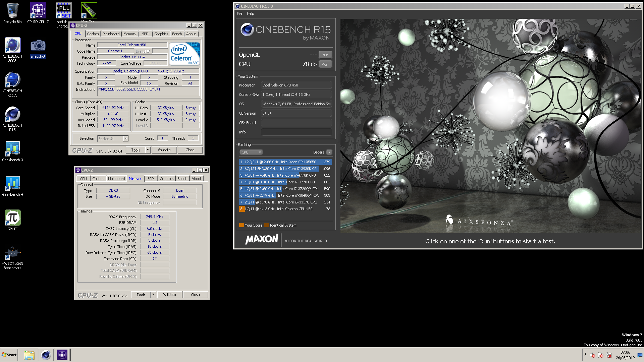The width and height of the screenshot is (644, 362).
Task: Select the Geekbench 4 desktop icon
Action: coord(12,186)
